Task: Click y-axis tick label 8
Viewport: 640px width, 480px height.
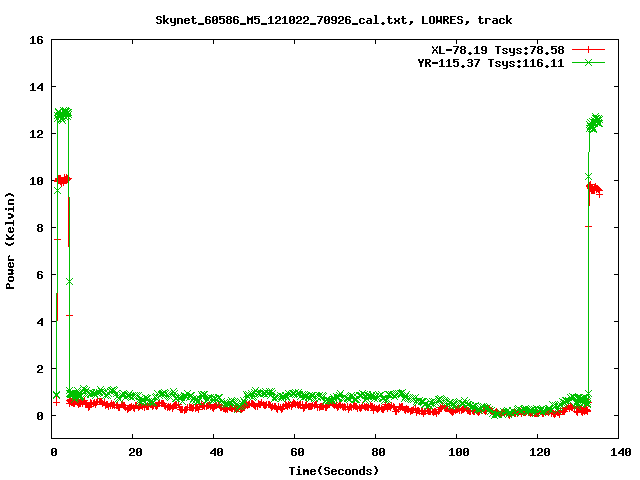Action: tap(40, 228)
